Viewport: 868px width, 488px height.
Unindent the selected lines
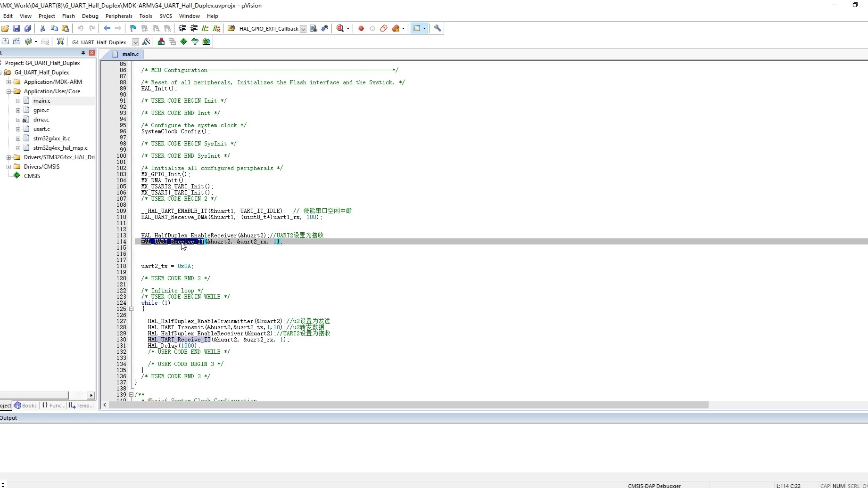pos(194,28)
